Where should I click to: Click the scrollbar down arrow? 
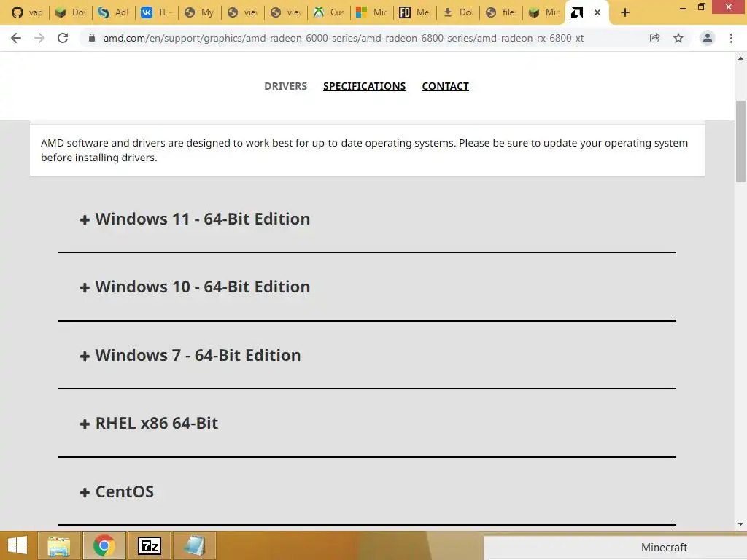[x=740, y=524]
